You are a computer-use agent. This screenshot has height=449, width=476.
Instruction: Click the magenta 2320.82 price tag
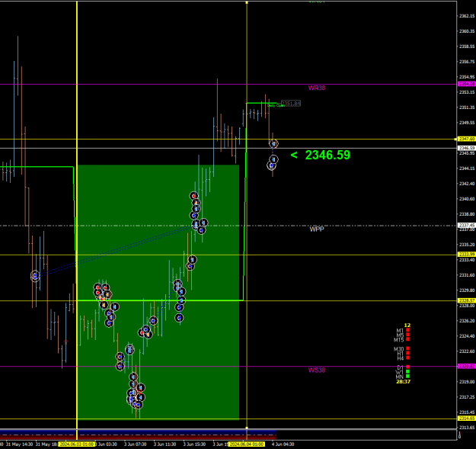click(x=467, y=367)
